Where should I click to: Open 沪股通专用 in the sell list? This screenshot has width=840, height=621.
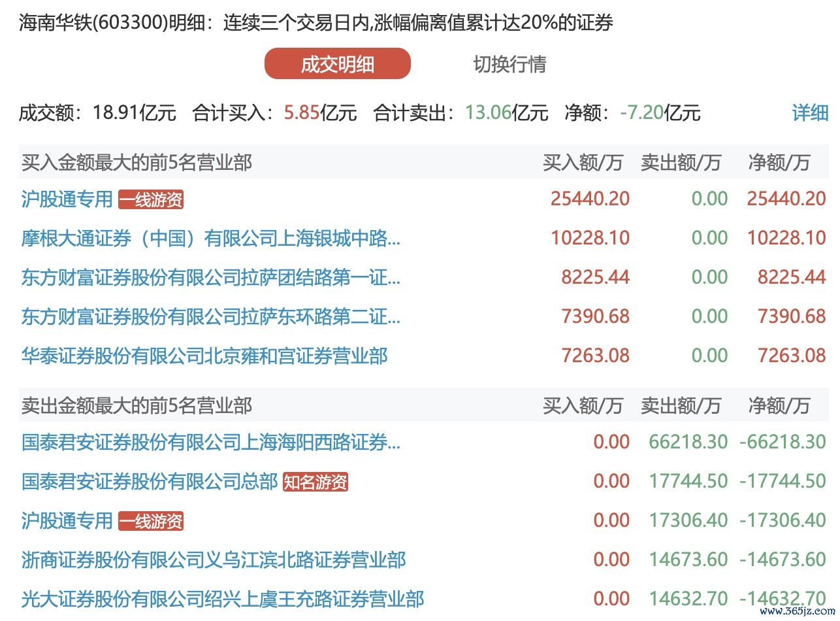click(x=67, y=520)
